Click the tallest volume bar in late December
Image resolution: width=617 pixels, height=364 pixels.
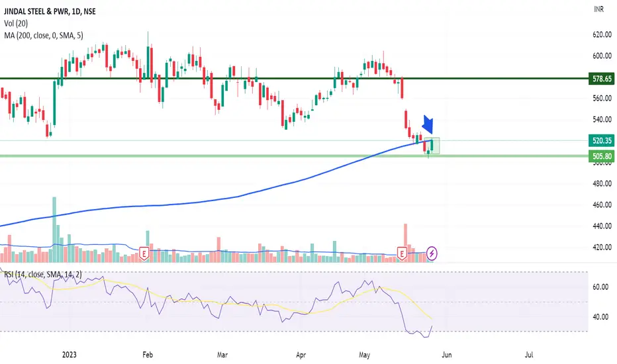(54, 230)
